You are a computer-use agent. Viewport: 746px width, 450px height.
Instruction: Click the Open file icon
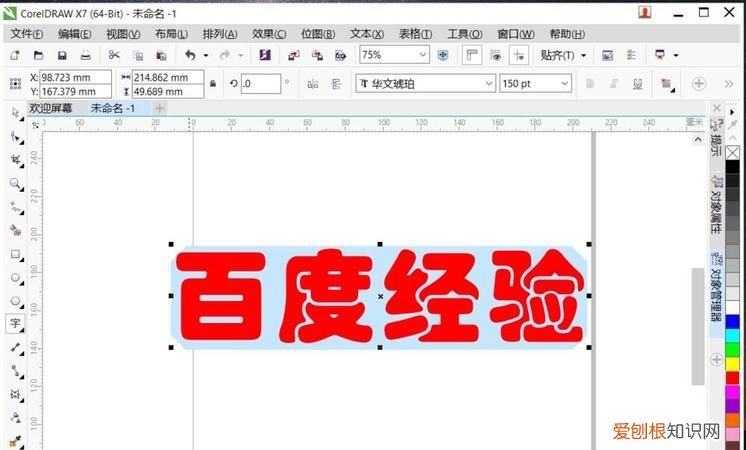pyautogui.click(x=38, y=55)
